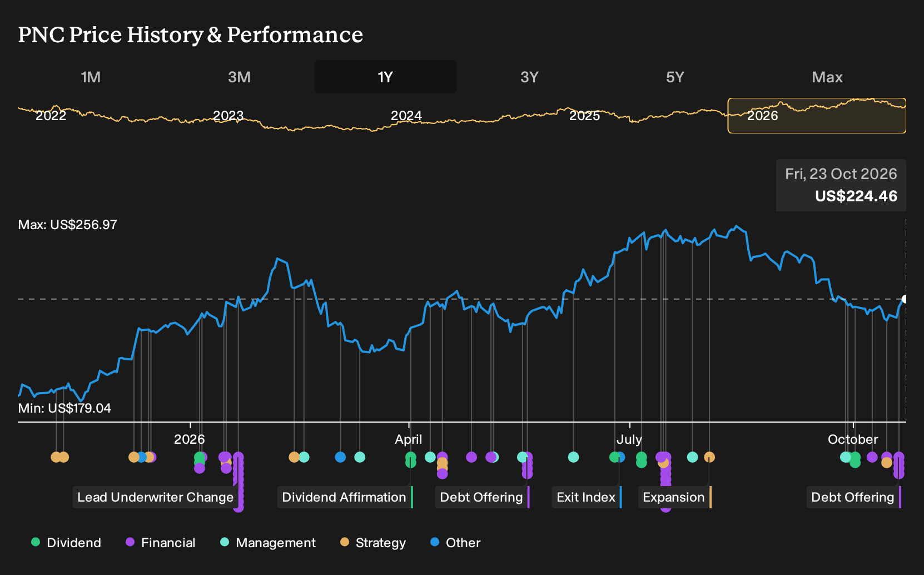Screen dimensions: 924x575
Task: Click the July axis label
Action: (629, 439)
